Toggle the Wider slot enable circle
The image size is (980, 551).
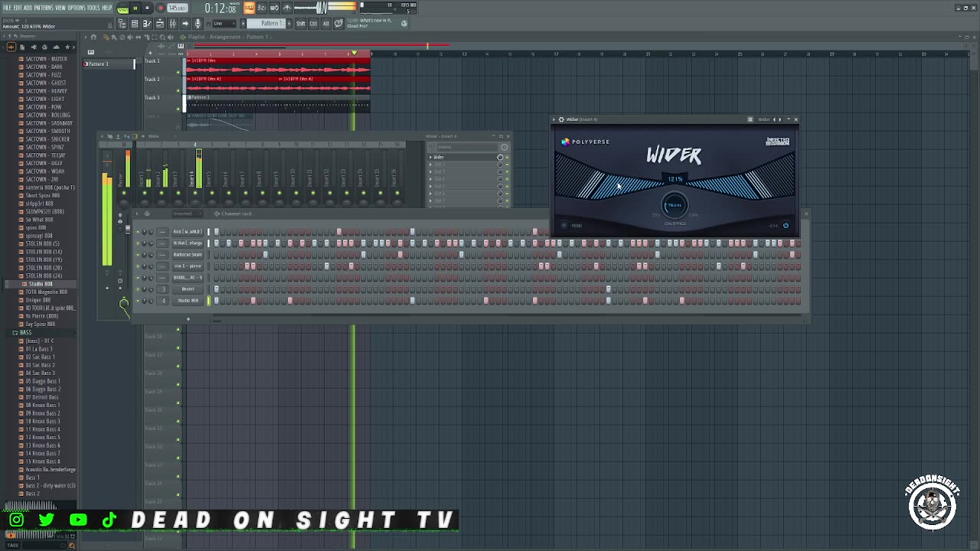coord(500,157)
